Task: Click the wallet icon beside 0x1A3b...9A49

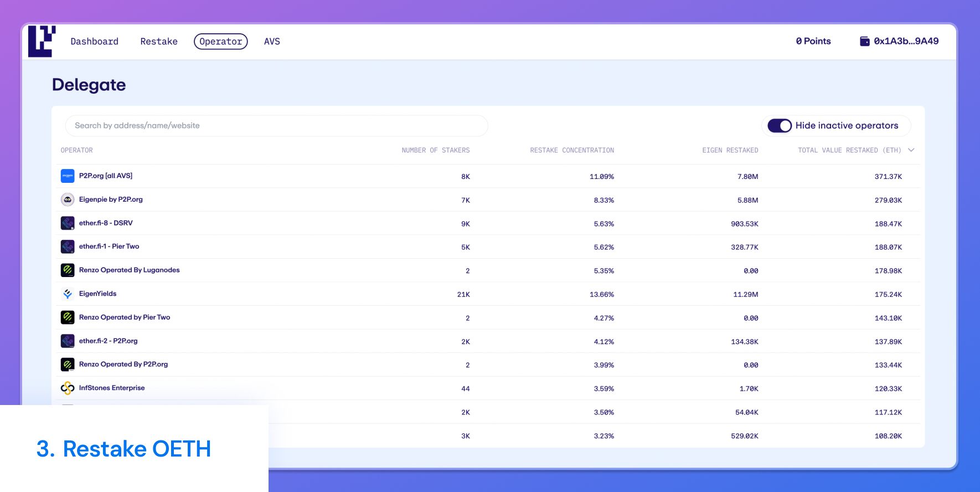Action: pyautogui.click(x=864, y=41)
